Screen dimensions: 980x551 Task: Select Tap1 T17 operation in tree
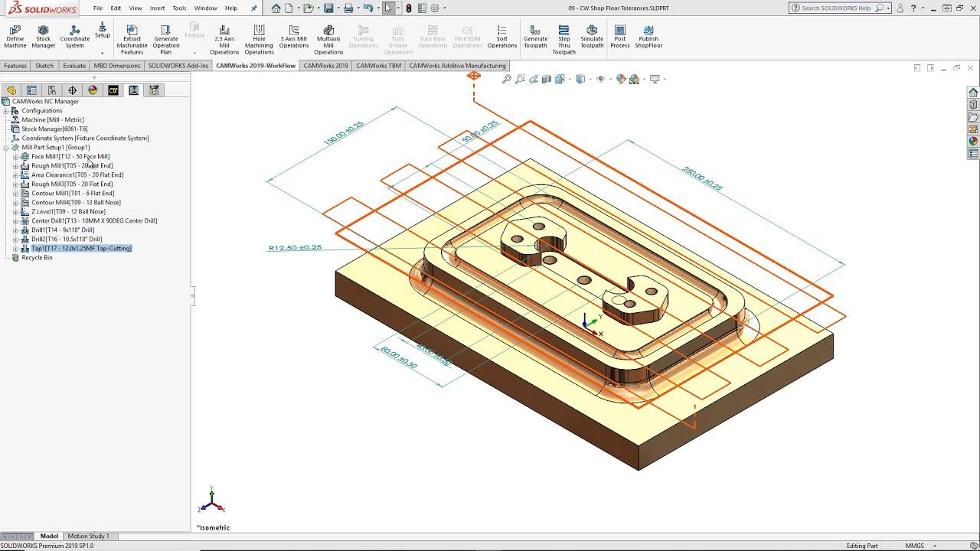click(81, 249)
